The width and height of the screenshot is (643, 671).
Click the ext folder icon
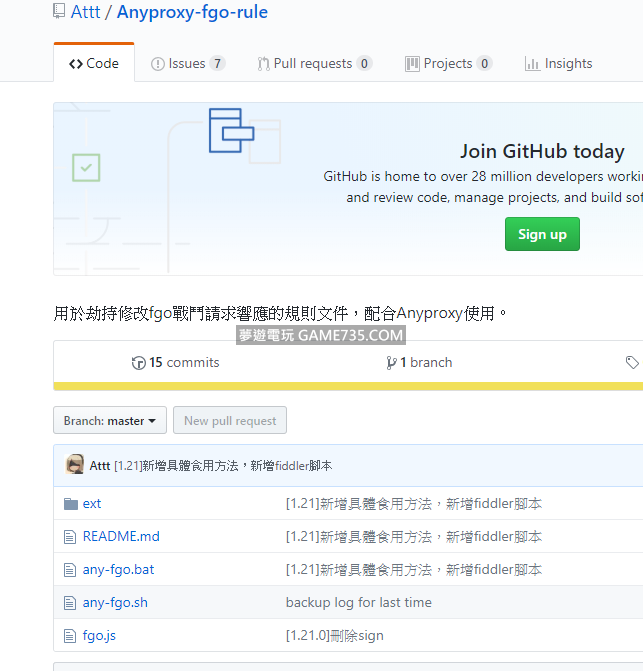tap(70, 504)
